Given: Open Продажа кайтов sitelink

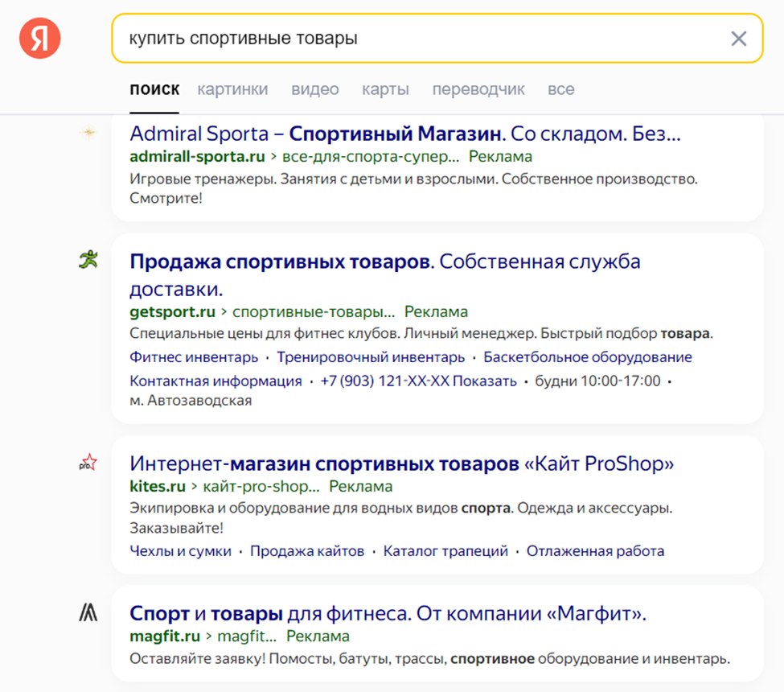Looking at the screenshot, I should (x=307, y=551).
